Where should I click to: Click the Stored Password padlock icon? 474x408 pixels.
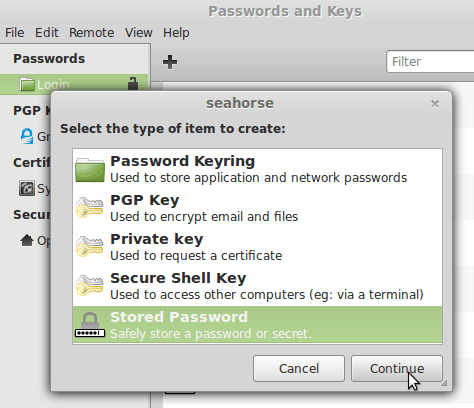[90, 325]
